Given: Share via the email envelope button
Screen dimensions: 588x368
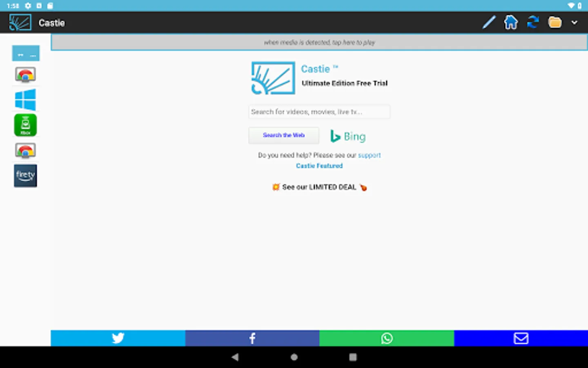Looking at the screenshot, I should pyautogui.click(x=521, y=338).
